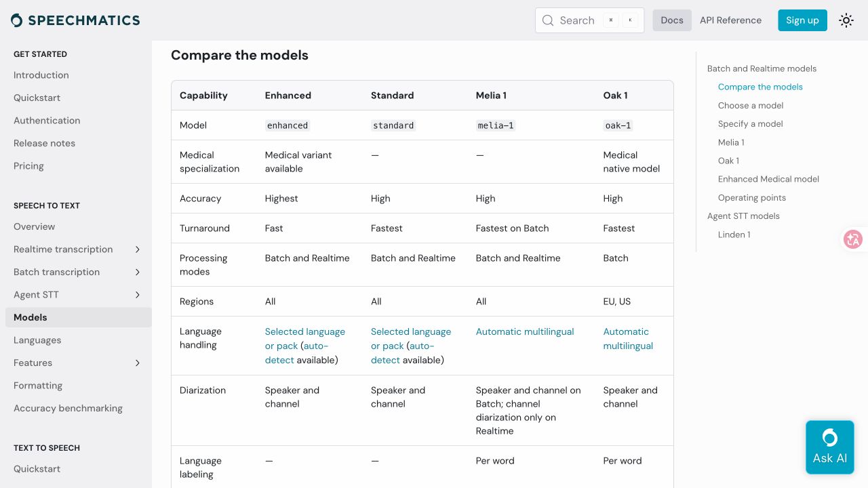Open Oak 1 Automatic multilingual link
The height and width of the screenshot is (488, 868).
point(628,338)
